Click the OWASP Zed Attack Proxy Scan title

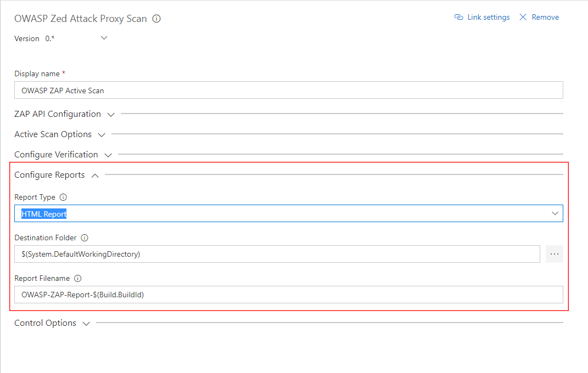[x=81, y=19]
